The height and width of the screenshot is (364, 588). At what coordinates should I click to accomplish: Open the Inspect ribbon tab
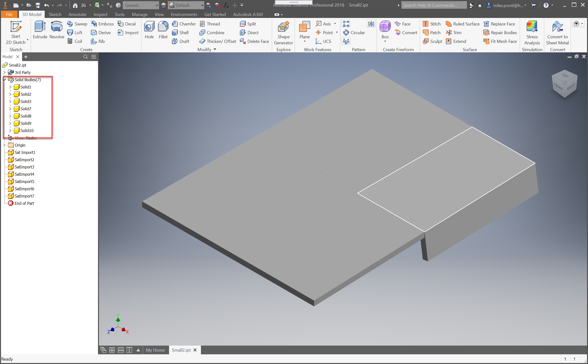point(100,15)
